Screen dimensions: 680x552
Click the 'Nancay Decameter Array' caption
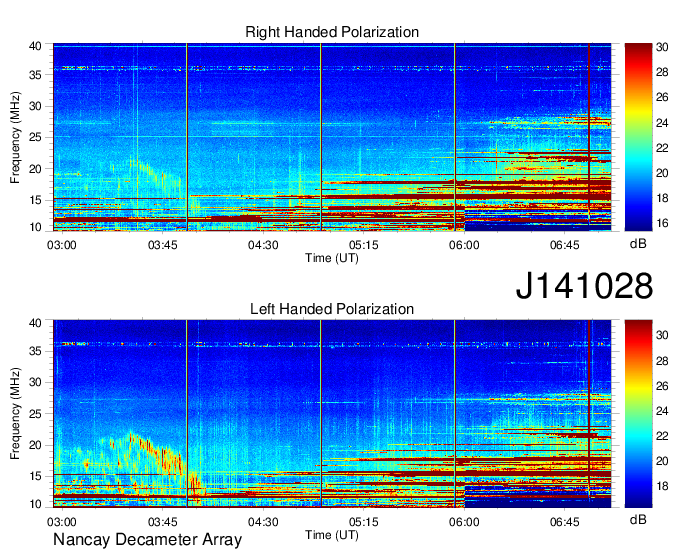(147, 540)
